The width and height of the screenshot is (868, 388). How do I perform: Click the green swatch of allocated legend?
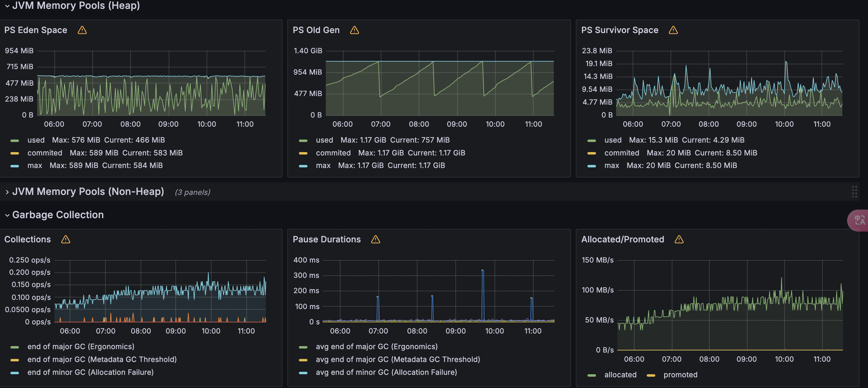592,375
